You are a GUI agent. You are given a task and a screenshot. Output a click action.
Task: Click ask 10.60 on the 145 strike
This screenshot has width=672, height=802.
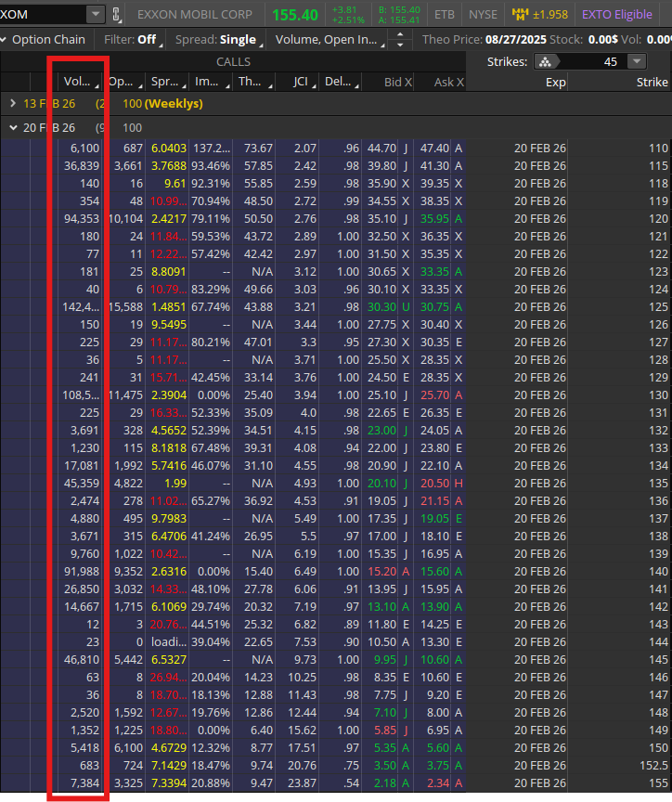(434, 660)
